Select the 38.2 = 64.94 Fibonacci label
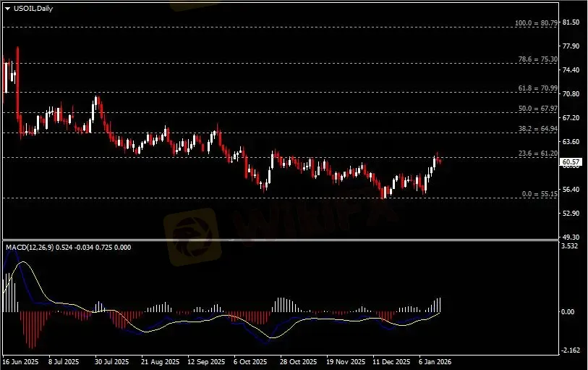 tap(538, 129)
